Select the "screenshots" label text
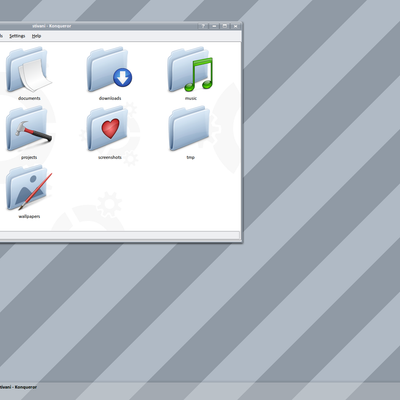400x400 pixels. pos(110,157)
